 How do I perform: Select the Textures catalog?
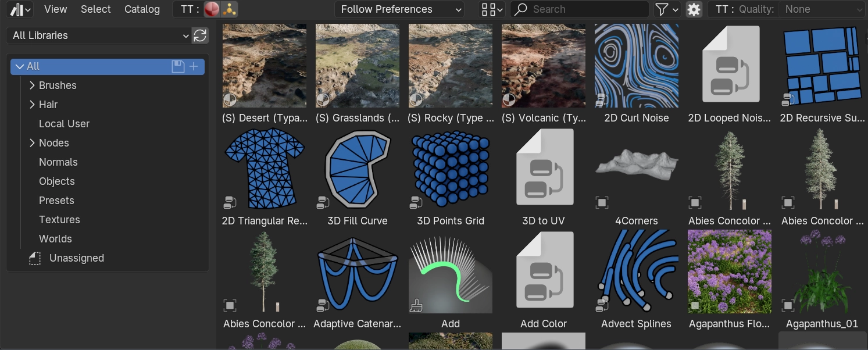coord(59,220)
